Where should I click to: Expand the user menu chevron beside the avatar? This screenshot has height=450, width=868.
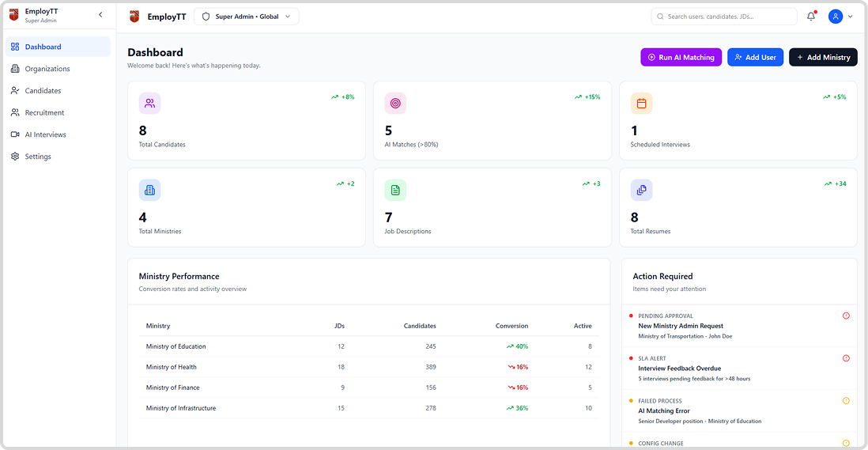click(x=851, y=17)
